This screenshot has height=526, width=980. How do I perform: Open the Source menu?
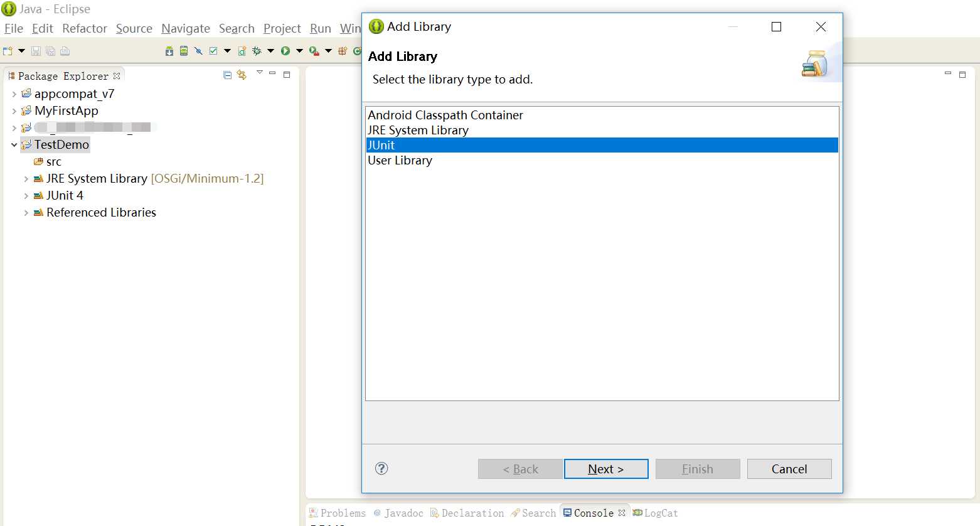pos(134,29)
